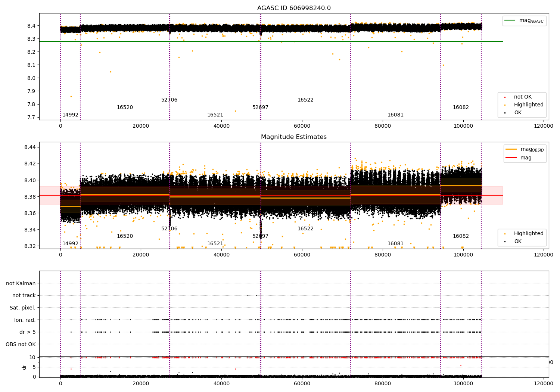Click obsid label 52706 in top panel
The height and width of the screenshot is (392, 560).
(x=169, y=100)
